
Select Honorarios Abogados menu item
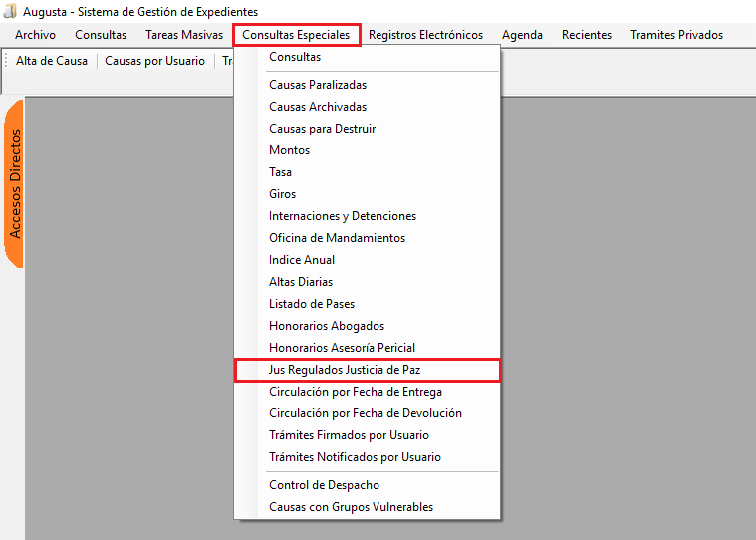click(x=327, y=326)
